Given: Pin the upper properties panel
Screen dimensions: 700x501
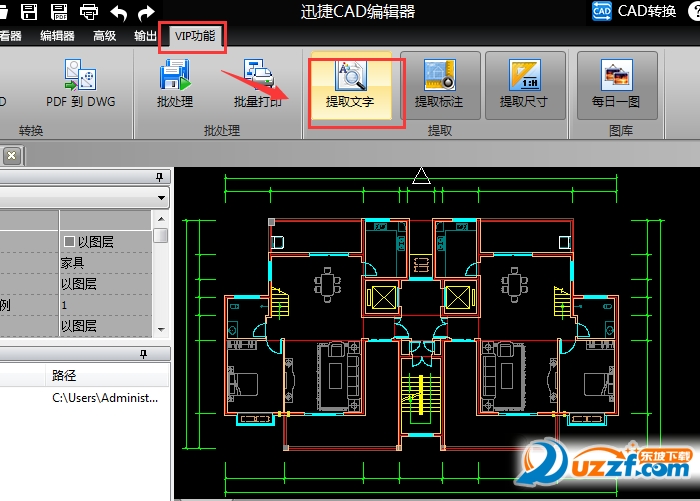Looking at the screenshot, I should point(159,177).
